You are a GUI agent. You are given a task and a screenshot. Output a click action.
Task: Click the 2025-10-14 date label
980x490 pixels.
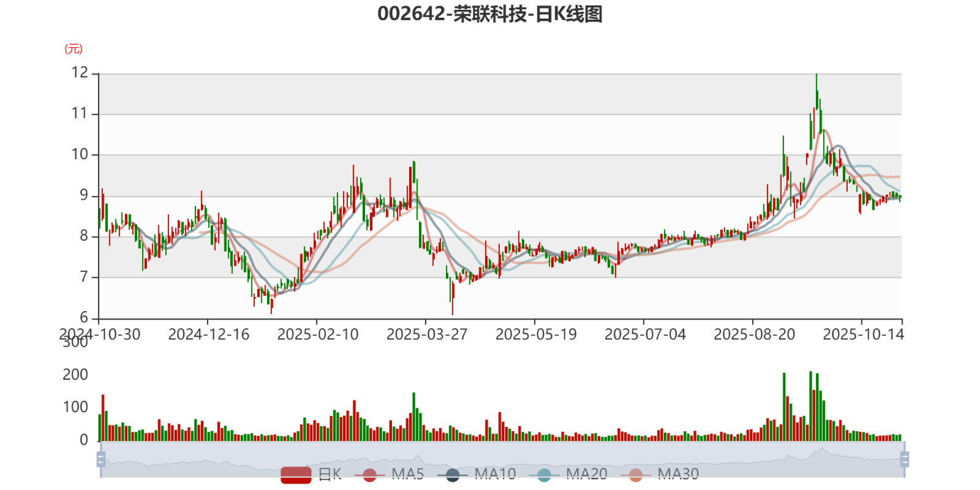click(863, 334)
